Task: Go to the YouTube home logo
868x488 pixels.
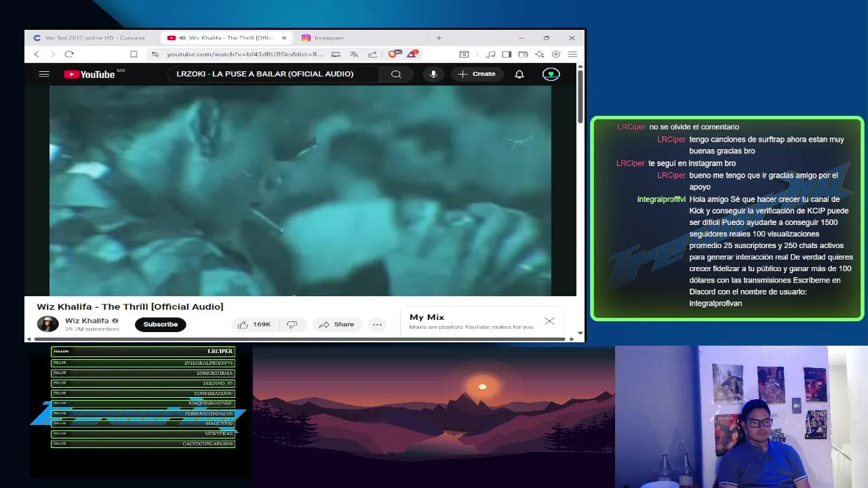Action: click(x=90, y=75)
